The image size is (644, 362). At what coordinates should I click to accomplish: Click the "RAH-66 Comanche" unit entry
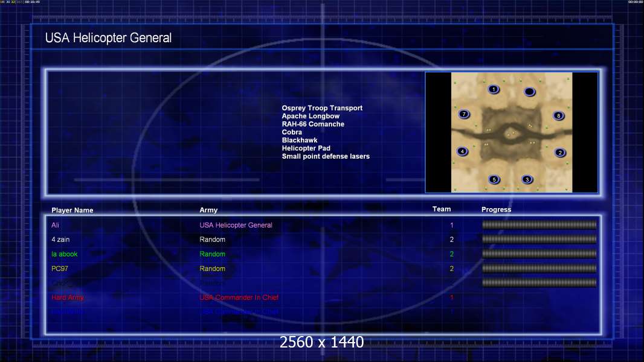click(x=313, y=124)
